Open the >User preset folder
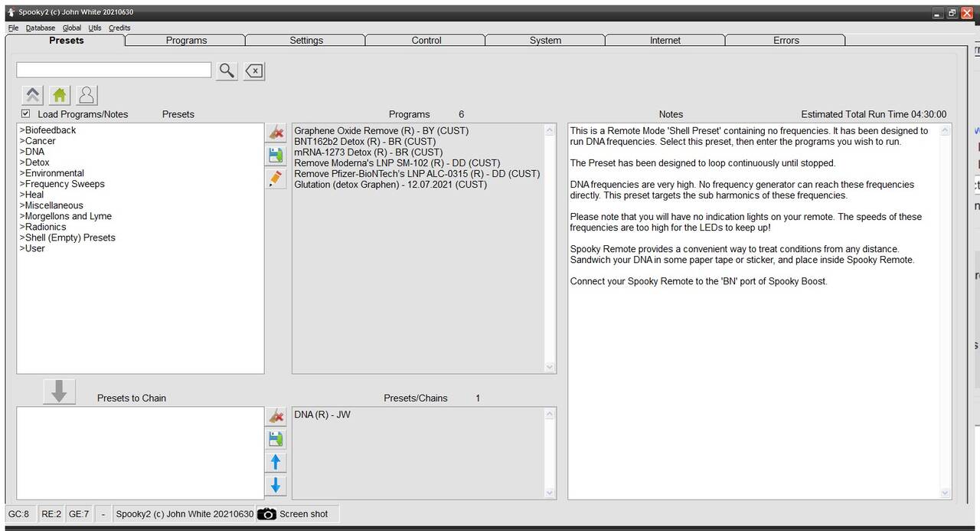Viewport: 980px width, 531px height. [32, 248]
